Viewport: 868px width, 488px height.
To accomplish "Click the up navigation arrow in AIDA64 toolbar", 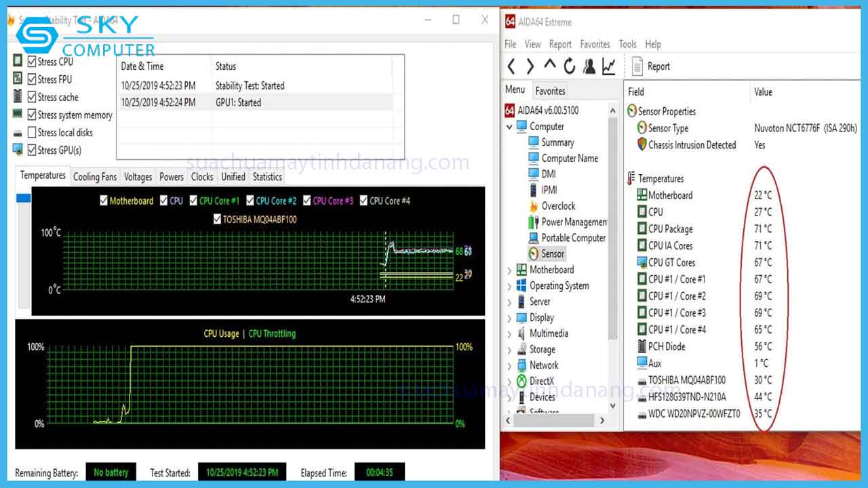I will point(550,66).
